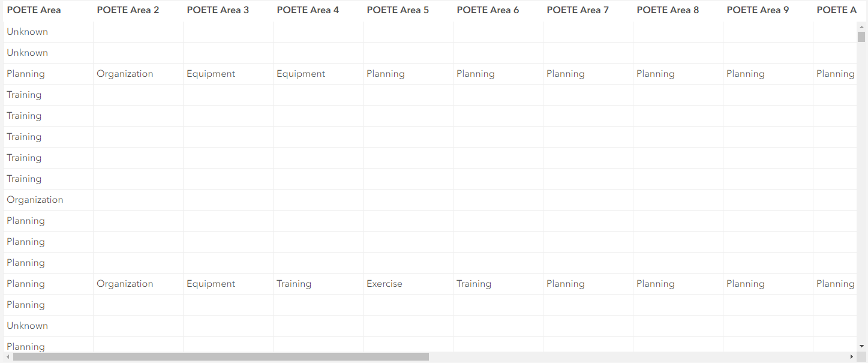The height and width of the screenshot is (363, 868).
Task: Select the POETE Area 4 header
Action: pos(308,10)
